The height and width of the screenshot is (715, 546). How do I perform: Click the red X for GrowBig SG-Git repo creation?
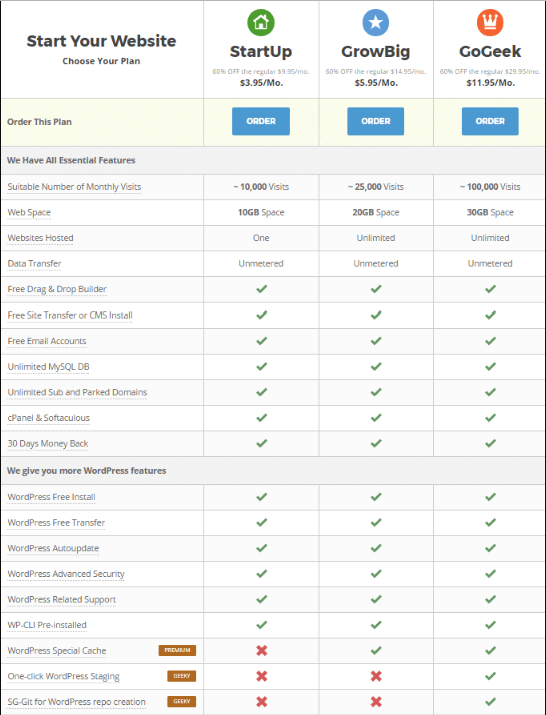pos(376,701)
